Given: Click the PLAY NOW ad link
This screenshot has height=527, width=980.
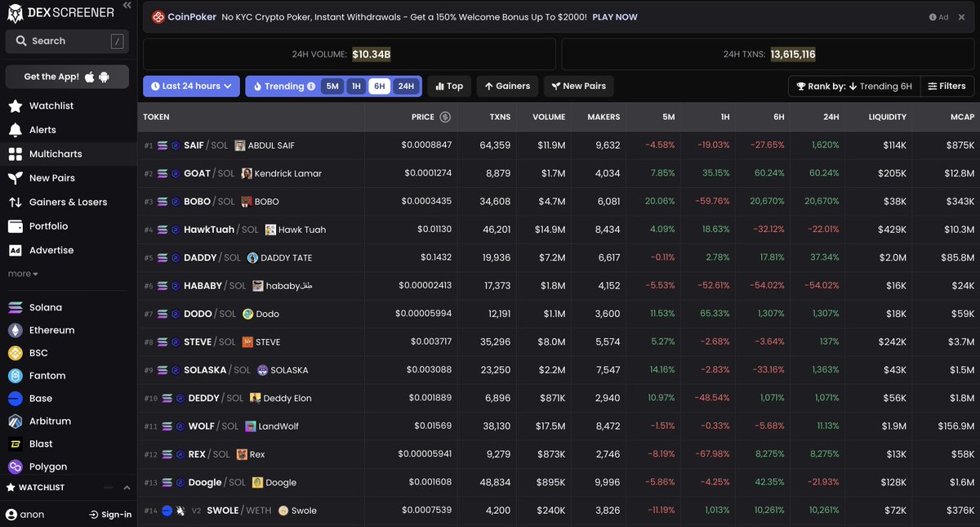Looking at the screenshot, I should click(615, 17).
